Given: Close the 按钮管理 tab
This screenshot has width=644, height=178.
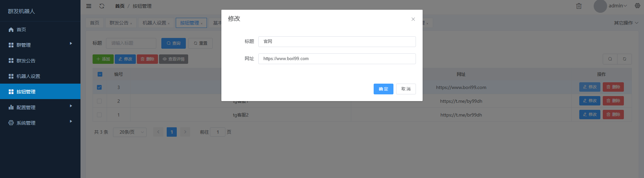Looking at the screenshot, I should point(202,24).
